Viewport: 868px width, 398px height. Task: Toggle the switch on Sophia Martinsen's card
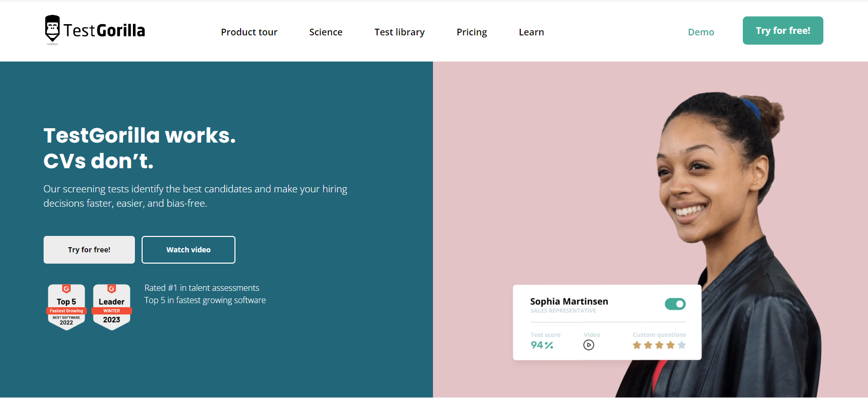point(675,304)
